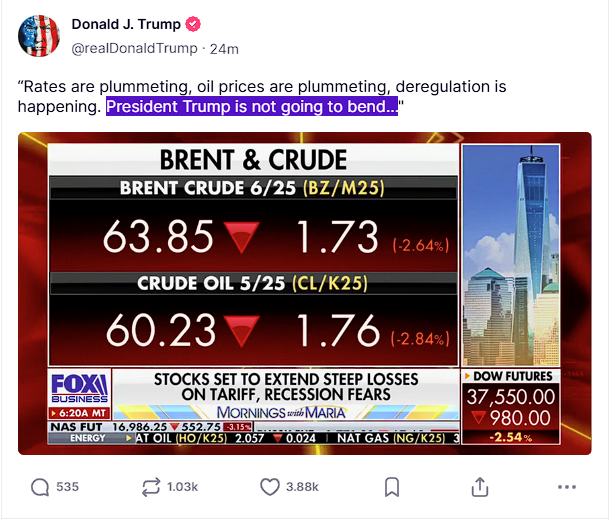613x520 pixels.
Task: Click the red verified checkmark badge
Action: coord(193,24)
